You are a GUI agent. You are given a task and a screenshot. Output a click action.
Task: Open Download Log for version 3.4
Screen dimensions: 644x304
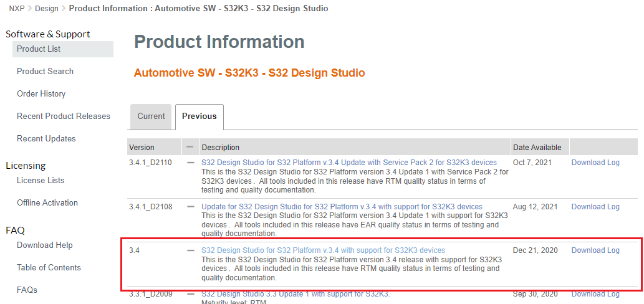coord(595,250)
